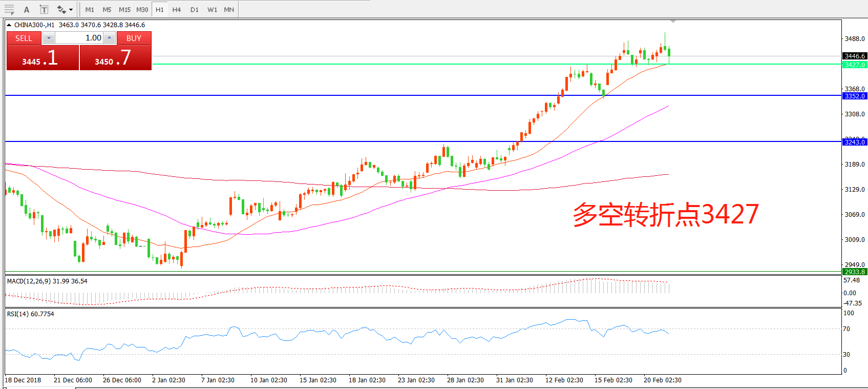Decrease trade volume with down arrow
The height and width of the screenshot is (389, 868).
tap(49, 38)
